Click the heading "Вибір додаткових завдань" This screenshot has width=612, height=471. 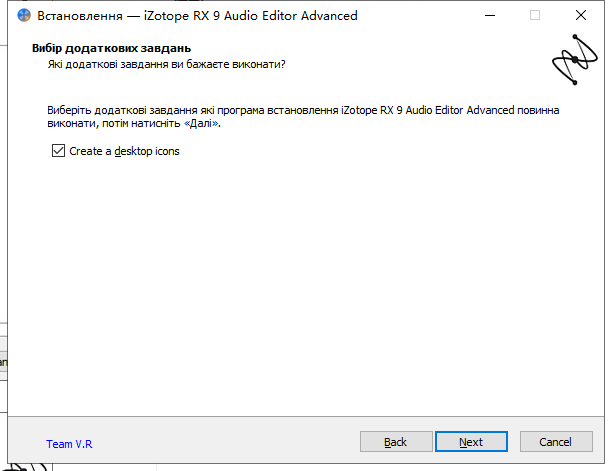(x=111, y=48)
